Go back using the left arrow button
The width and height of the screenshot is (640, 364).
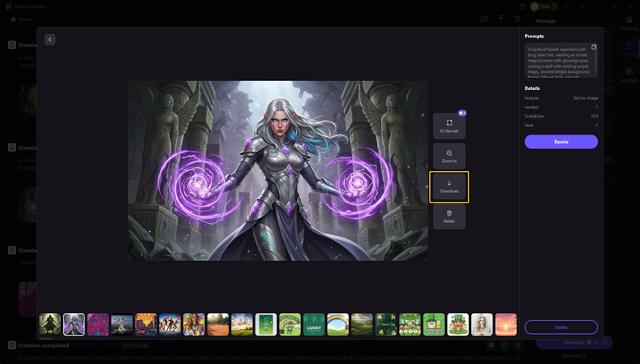click(49, 40)
